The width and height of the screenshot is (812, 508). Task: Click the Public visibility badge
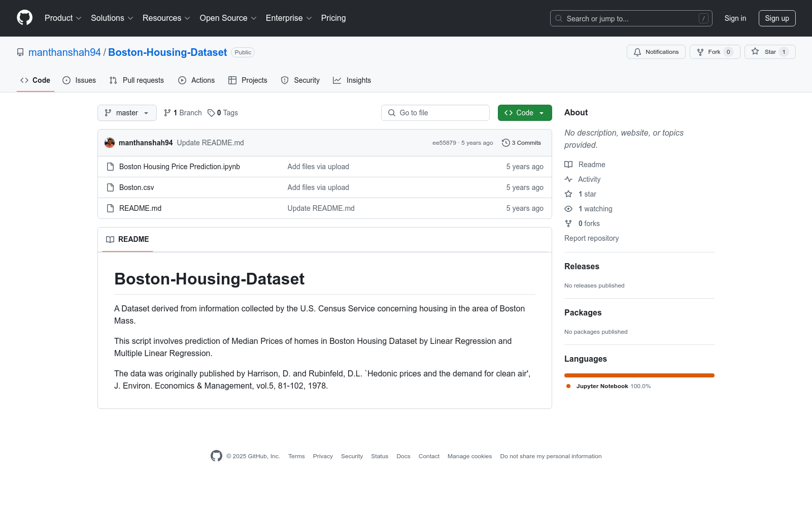[x=243, y=52]
